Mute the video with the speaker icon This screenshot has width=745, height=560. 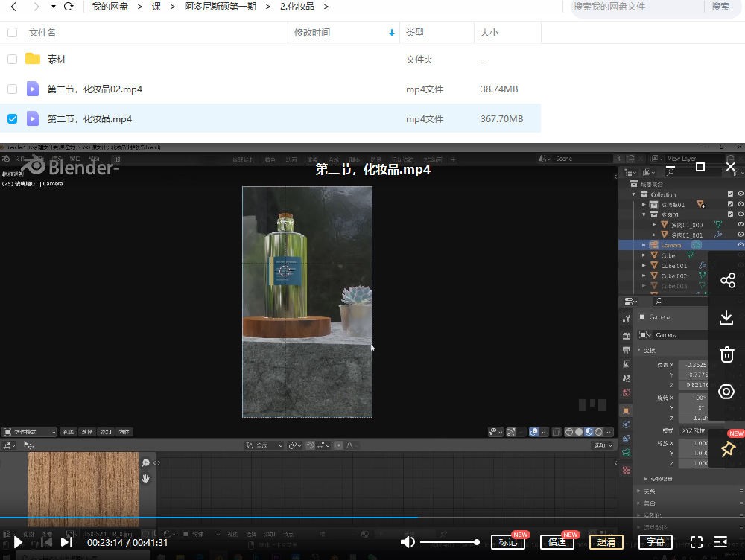[x=409, y=542]
